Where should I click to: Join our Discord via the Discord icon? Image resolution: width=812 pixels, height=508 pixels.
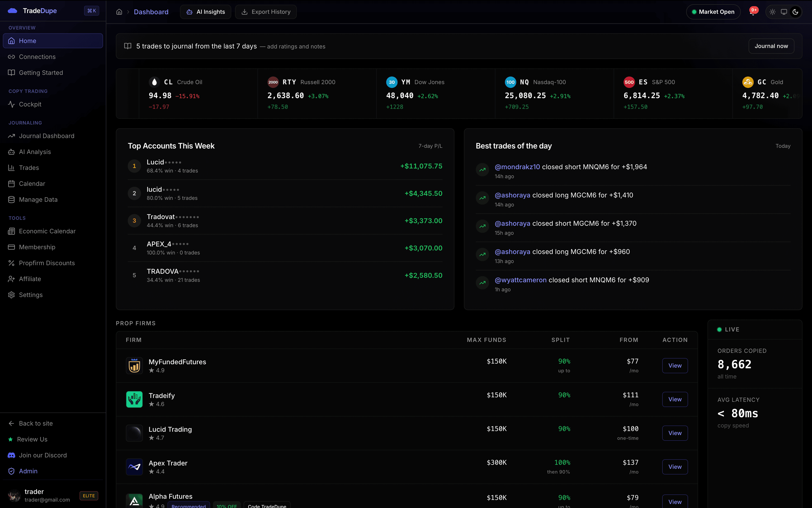11,455
